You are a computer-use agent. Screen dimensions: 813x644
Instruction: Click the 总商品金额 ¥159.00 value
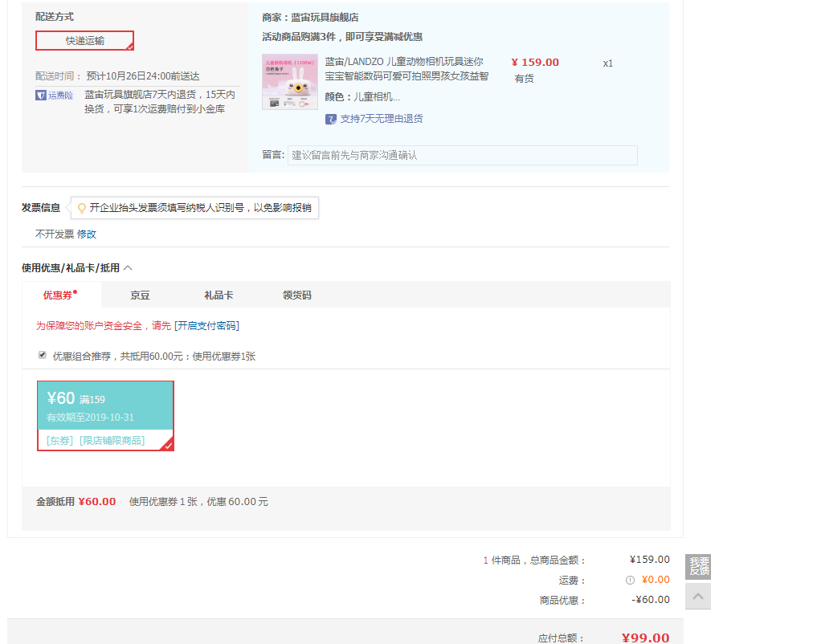[650, 560]
